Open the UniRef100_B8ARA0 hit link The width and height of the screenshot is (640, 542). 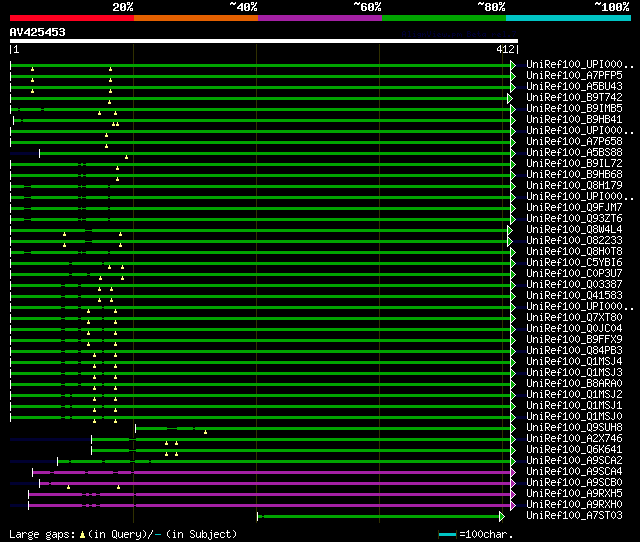[574, 384]
